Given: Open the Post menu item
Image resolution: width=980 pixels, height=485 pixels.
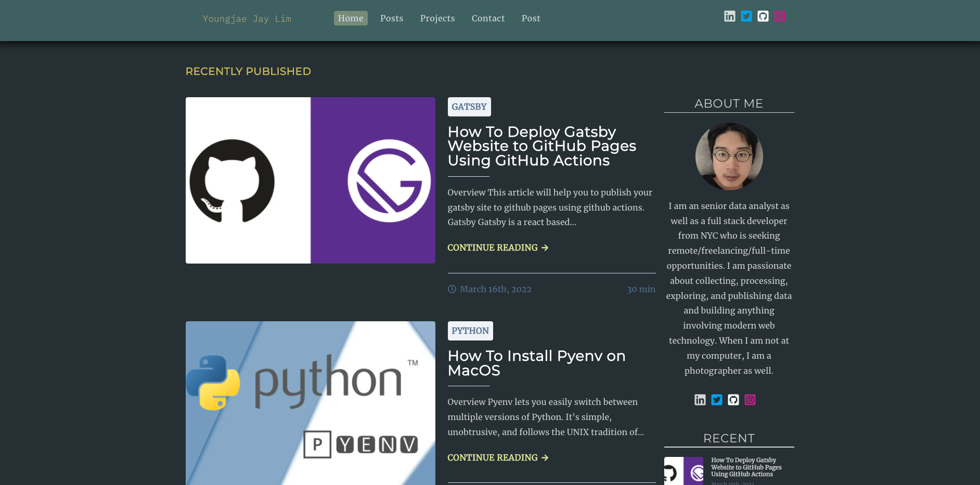Looking at the screenshot, I should pos(531,18).
